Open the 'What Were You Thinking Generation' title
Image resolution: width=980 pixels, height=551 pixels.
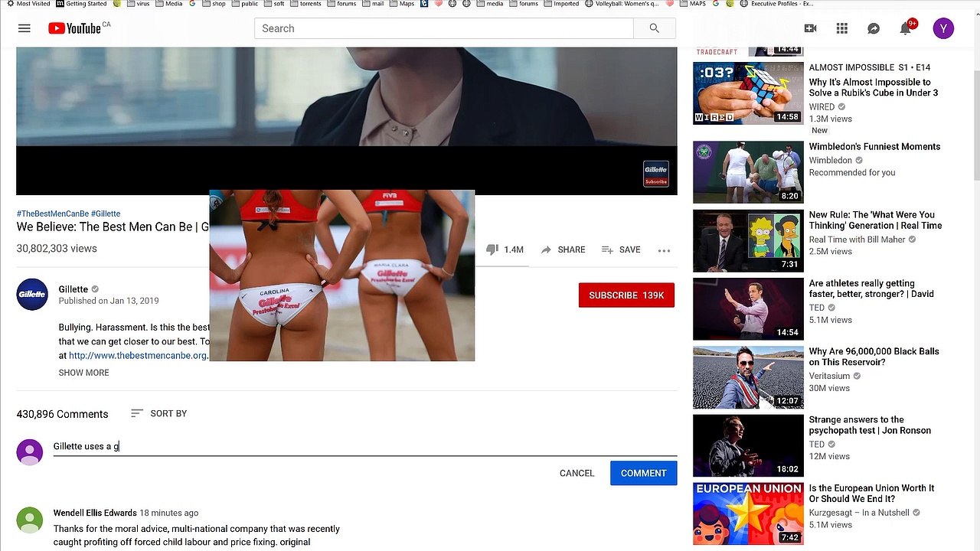(876, 220)
